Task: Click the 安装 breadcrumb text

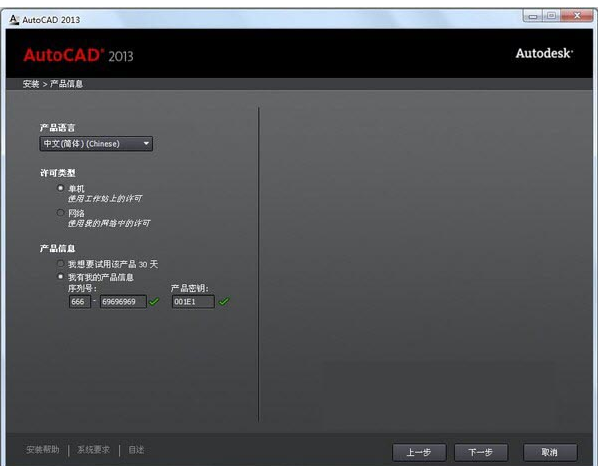Action: 31,84
